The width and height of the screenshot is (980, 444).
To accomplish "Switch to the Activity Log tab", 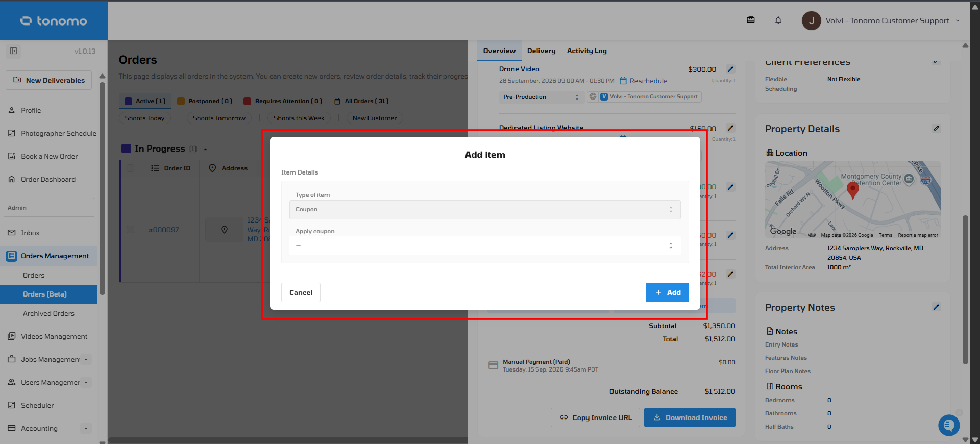I will [x=587, y=51].
